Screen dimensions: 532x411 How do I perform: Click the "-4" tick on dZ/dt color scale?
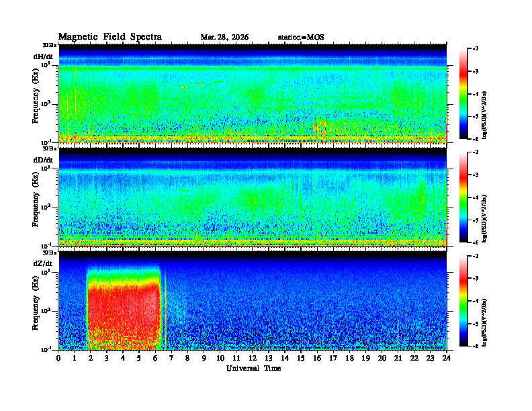tap(475, 301)
